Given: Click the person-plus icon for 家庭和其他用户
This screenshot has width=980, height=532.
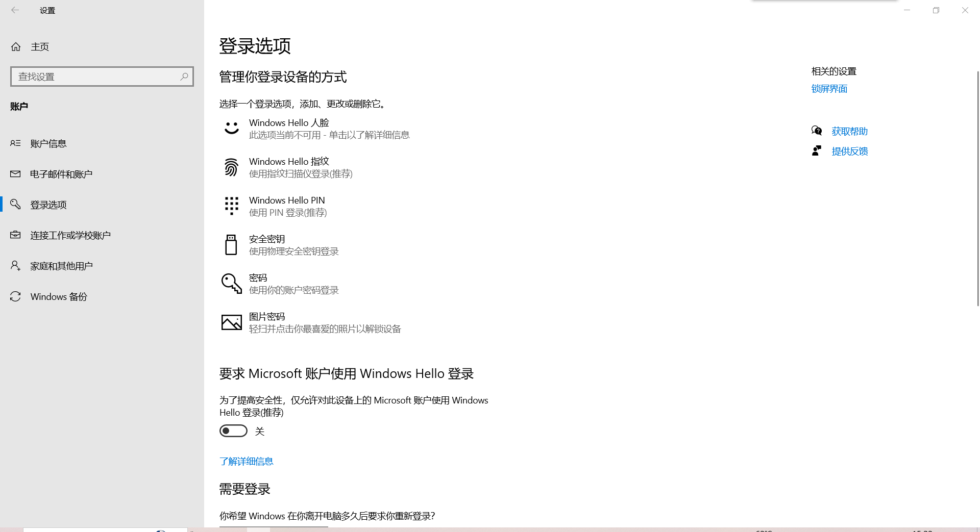Looking at the screenshot, I should click(x=15, y=266).
